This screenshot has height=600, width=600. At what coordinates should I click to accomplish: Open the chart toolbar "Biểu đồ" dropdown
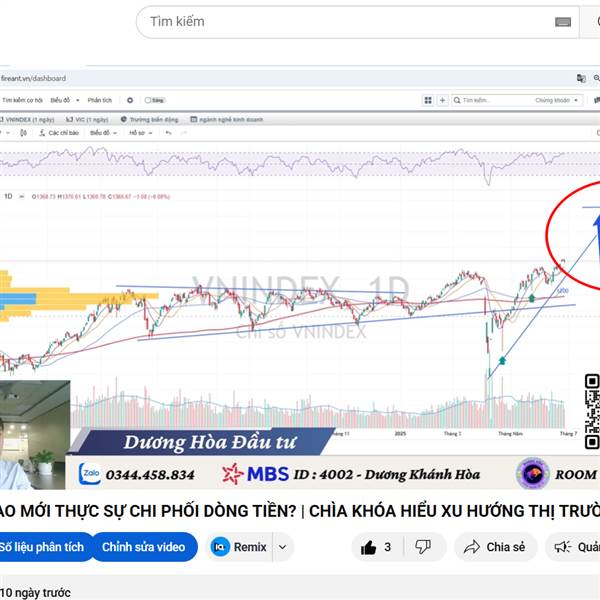click(x=103, y=133)
